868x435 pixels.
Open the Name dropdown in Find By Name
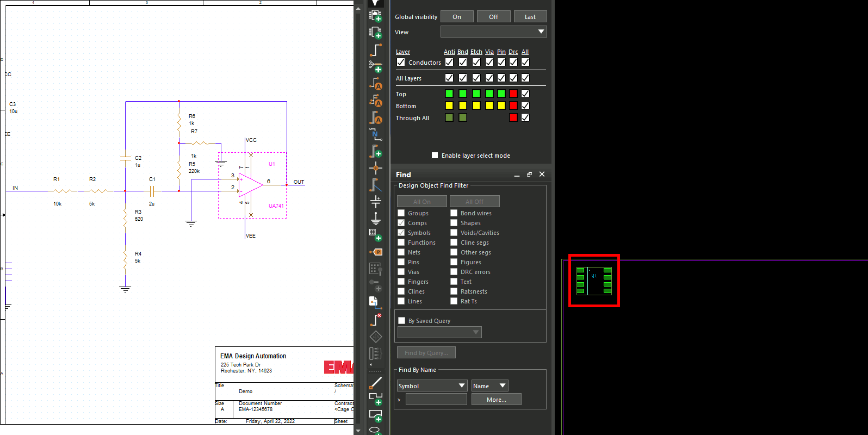(x=490, y=386)
